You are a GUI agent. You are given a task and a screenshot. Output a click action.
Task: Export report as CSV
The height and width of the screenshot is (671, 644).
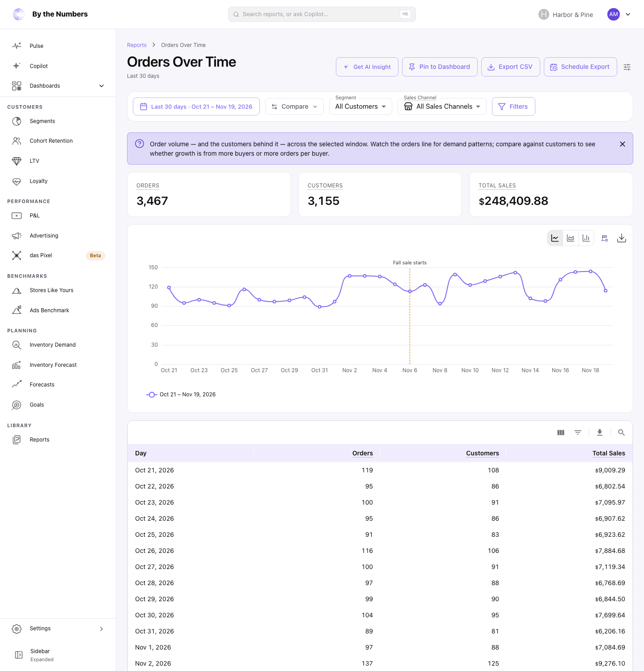click(x=511, y=67)
